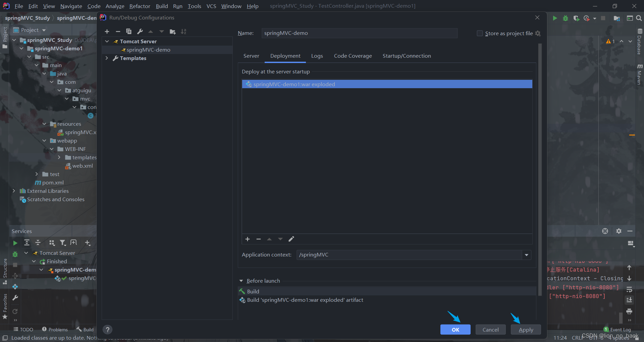
Task: Remove selected run configuration
Action: tap(118, 32)
